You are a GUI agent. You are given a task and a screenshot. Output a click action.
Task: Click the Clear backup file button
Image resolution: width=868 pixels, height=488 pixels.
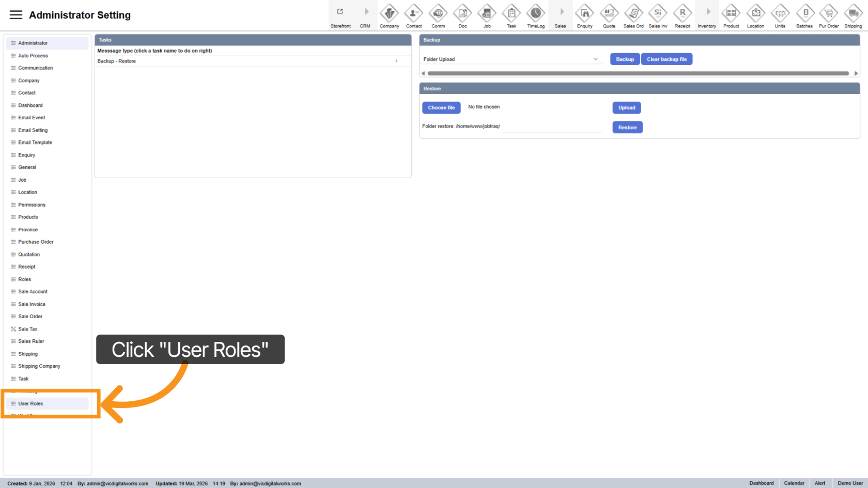tap(667, 59)
